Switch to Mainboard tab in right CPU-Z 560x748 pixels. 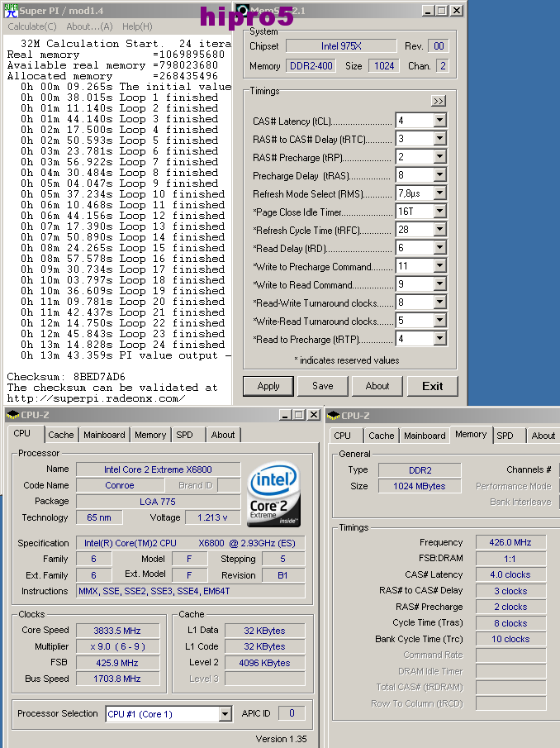point(425,436)
